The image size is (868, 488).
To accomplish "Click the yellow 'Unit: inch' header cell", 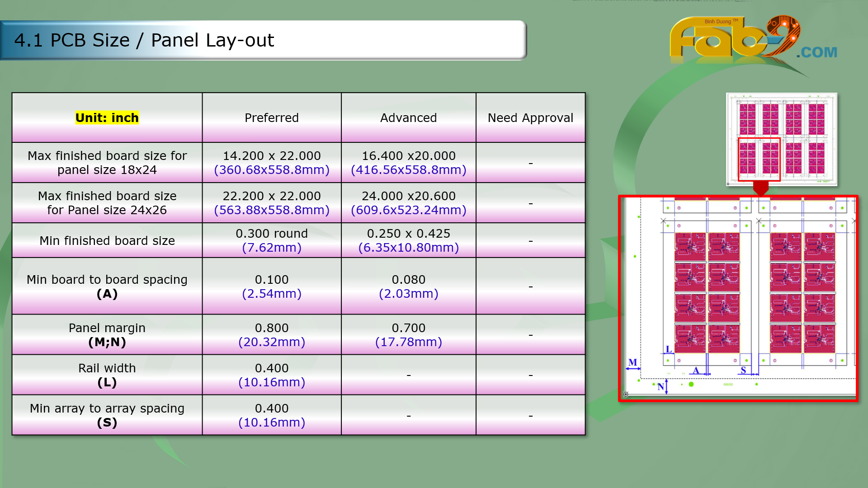I will (x=107, y=118).
